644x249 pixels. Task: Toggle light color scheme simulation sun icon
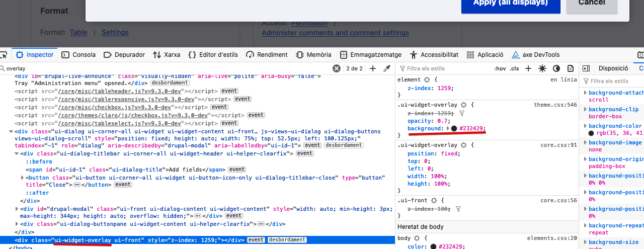pos(542,68)
